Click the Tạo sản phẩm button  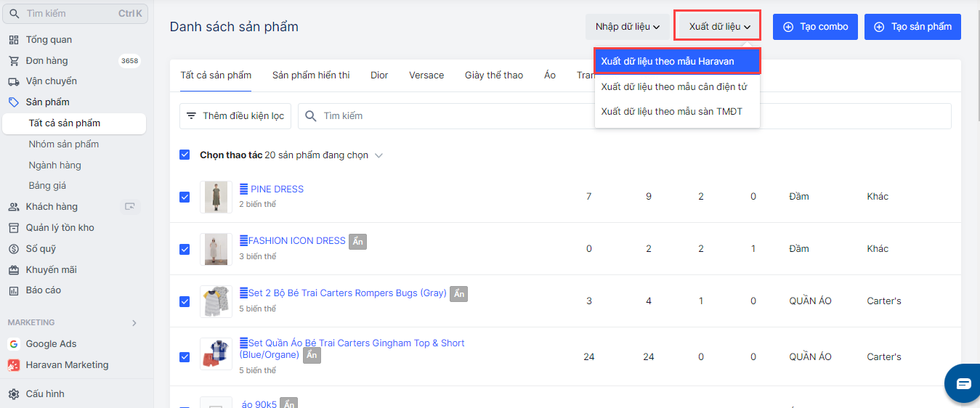pos(912,27)
